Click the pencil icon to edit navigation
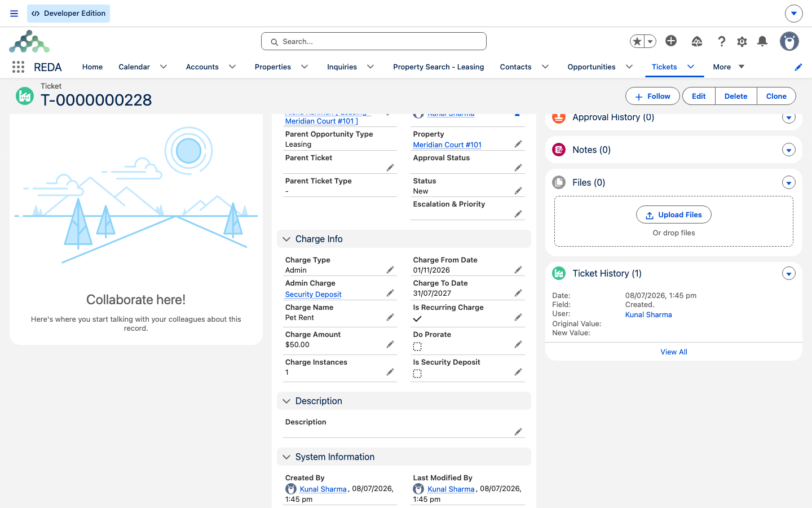 (798, 67)
